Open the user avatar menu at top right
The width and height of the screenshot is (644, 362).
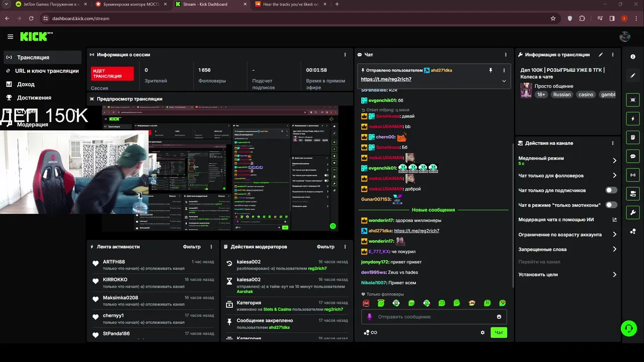[625, 37]
